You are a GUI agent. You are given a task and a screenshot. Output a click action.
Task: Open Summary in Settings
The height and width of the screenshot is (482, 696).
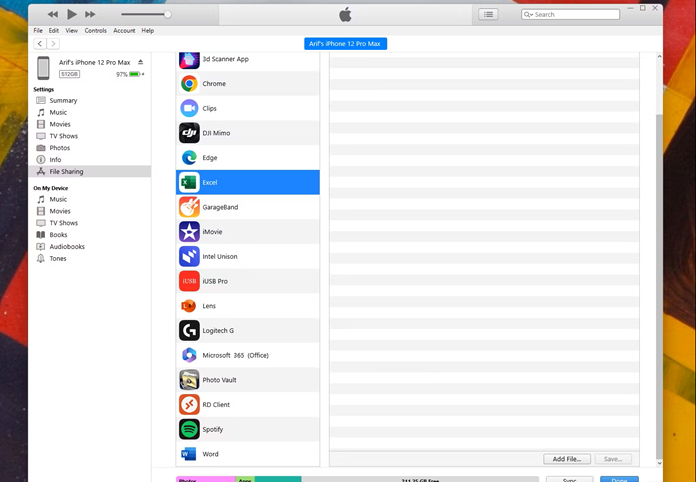click(x=63, y=100)
